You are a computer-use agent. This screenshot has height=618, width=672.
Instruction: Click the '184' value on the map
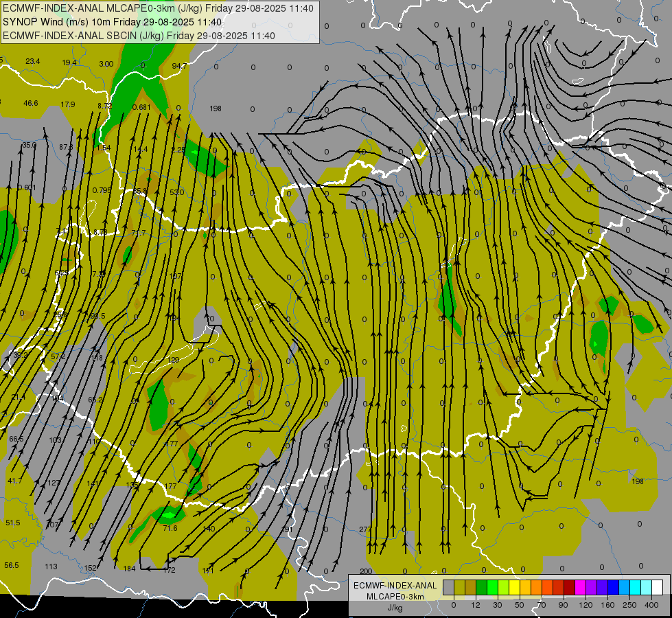pos(129,569)
